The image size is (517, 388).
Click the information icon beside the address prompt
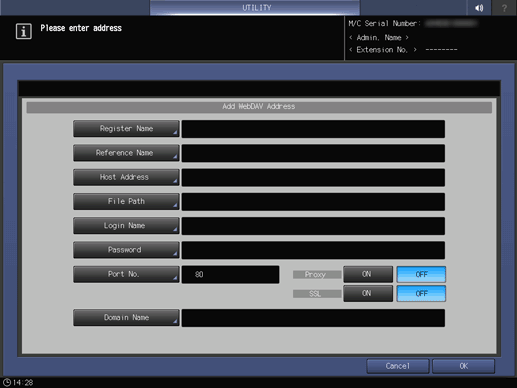click(x=24, y=32)
